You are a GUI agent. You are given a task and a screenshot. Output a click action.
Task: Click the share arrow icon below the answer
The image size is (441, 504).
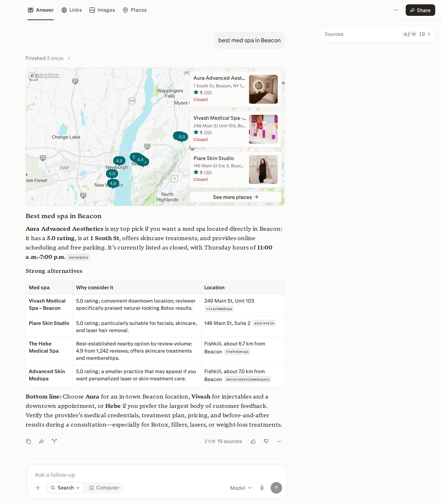point(41,441)
